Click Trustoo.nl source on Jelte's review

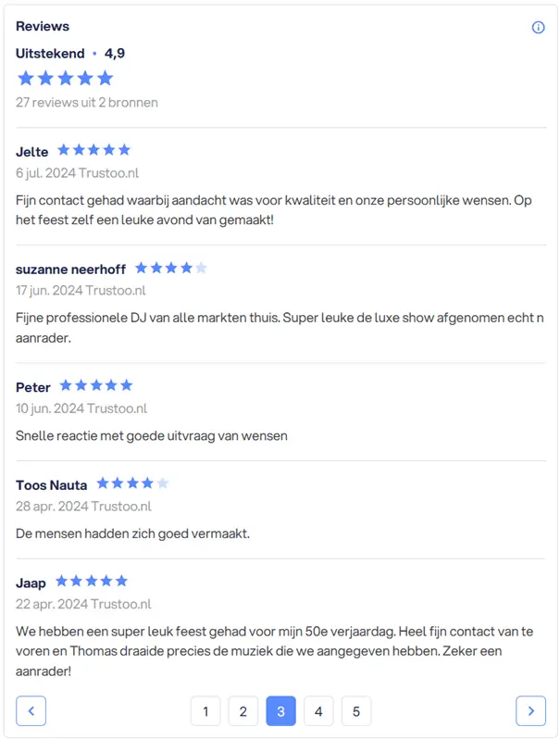(x=108, y=172)
